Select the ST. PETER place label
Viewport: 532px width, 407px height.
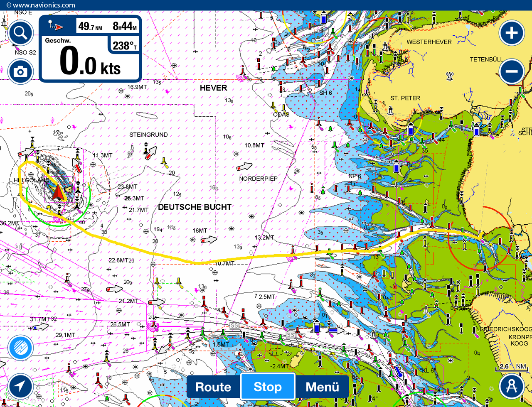[x=405, y=98]
